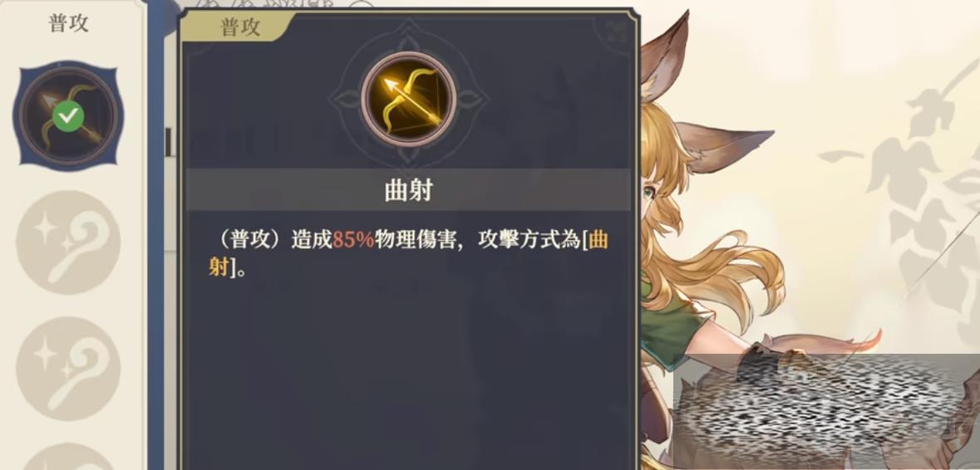Click the 曲射 skill title bar

409,190
